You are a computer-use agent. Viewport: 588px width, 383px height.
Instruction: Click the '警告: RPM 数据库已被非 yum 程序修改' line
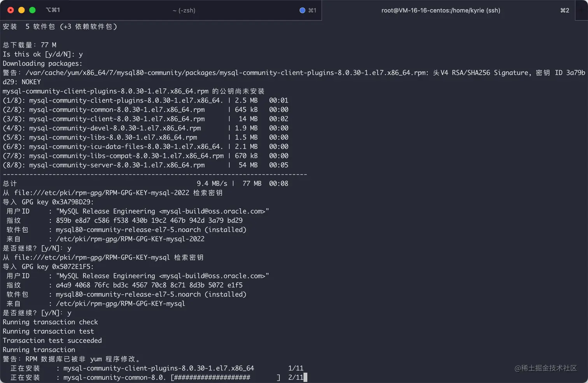click(x=71, y=359)
